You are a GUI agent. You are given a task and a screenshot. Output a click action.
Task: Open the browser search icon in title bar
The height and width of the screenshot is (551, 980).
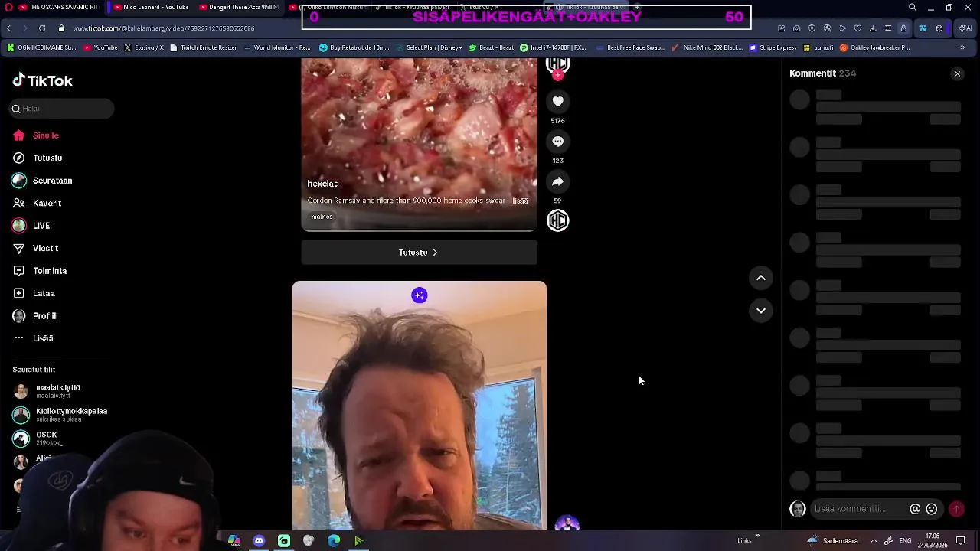tap(912, 8)
